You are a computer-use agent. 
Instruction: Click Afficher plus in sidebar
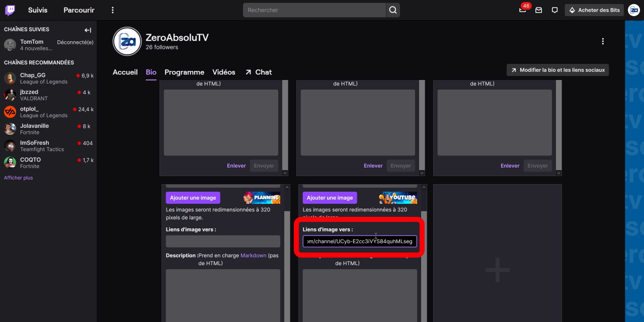click(19, 178)
